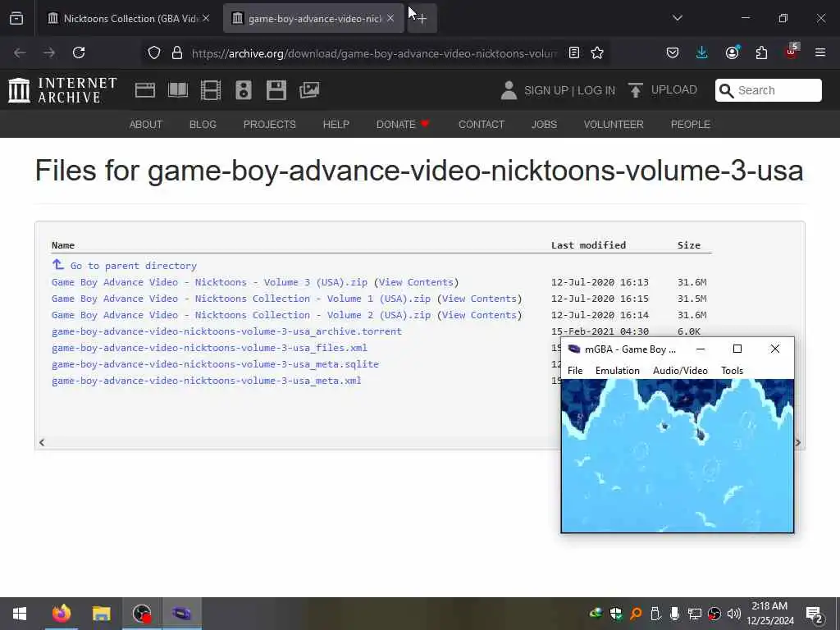Open the PEOPLE navigation item

pyautogui.click(x=691, y=125)
